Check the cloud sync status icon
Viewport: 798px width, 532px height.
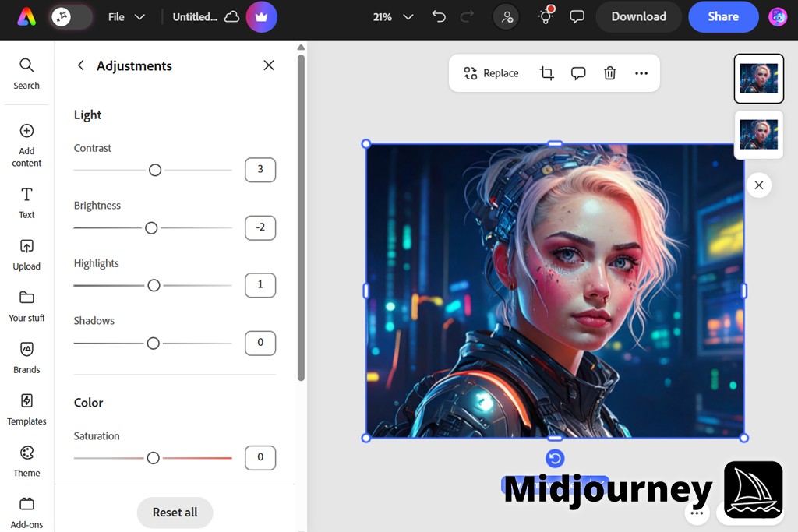click(232, 17)
